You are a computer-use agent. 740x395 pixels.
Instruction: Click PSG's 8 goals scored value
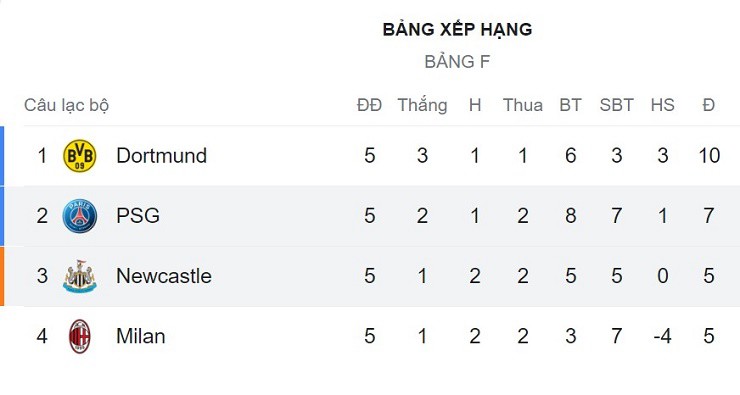click(571, 216)
